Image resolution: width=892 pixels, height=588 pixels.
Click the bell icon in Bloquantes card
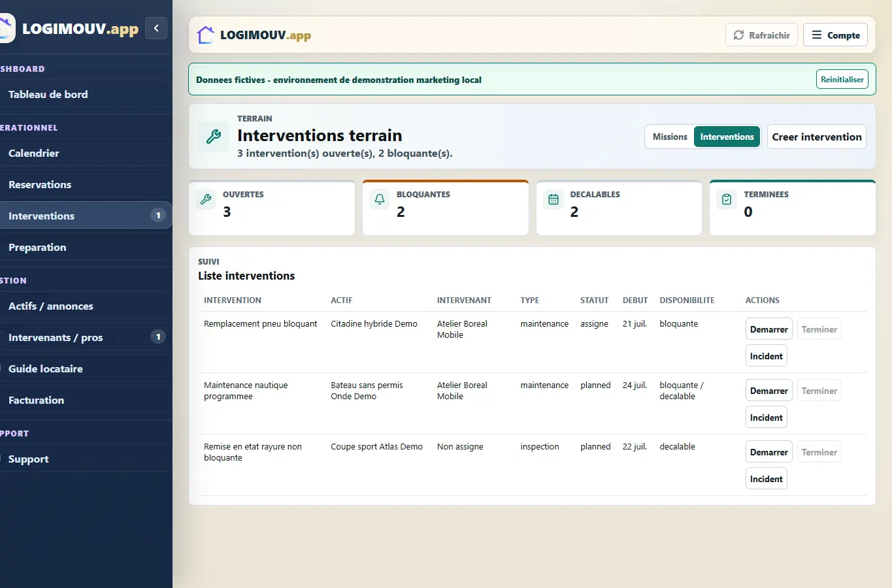(380, 200)
